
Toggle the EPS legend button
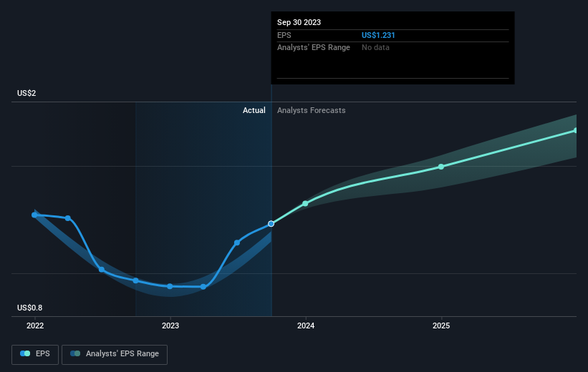tap(35, 354)
